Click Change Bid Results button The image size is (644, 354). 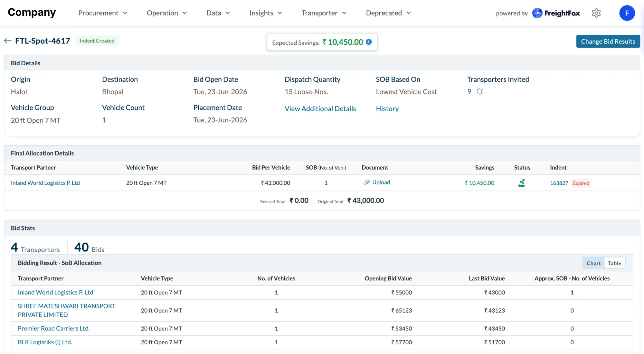coord(608,41)
